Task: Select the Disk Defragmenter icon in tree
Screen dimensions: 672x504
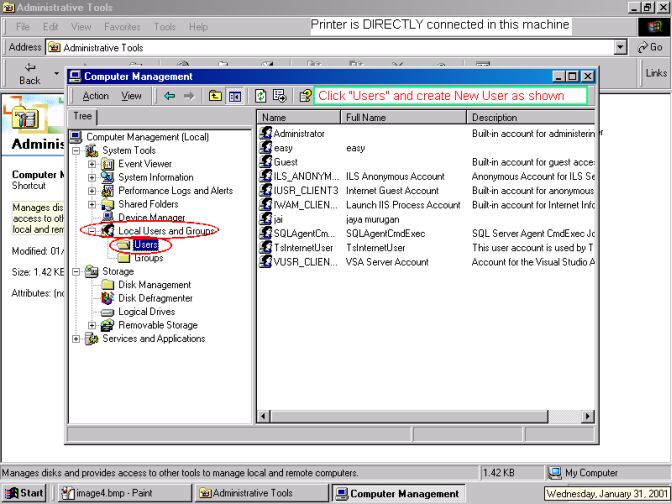Action: [x=108, y=298]
